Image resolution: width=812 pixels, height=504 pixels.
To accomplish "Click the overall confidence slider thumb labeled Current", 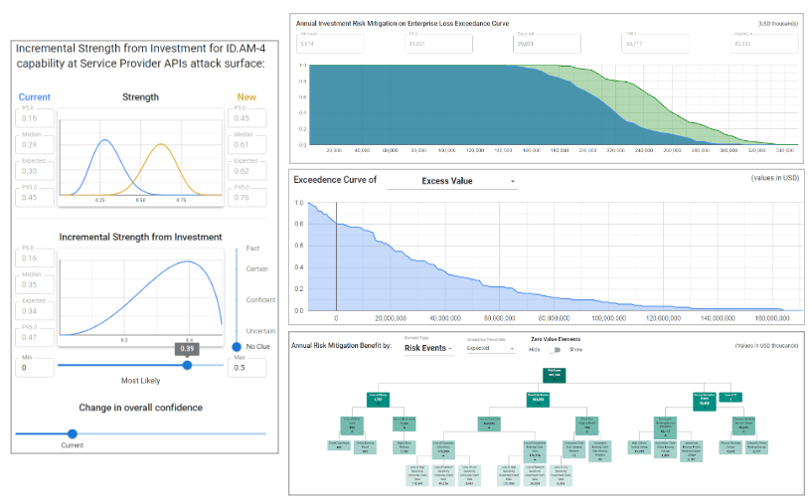I will pos(73,433).
